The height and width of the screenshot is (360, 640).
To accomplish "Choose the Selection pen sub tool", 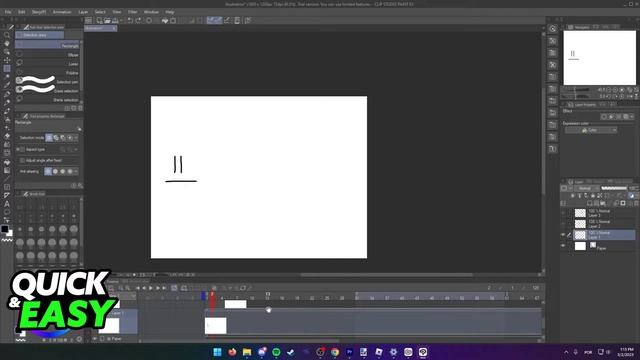I will [47, 81].
